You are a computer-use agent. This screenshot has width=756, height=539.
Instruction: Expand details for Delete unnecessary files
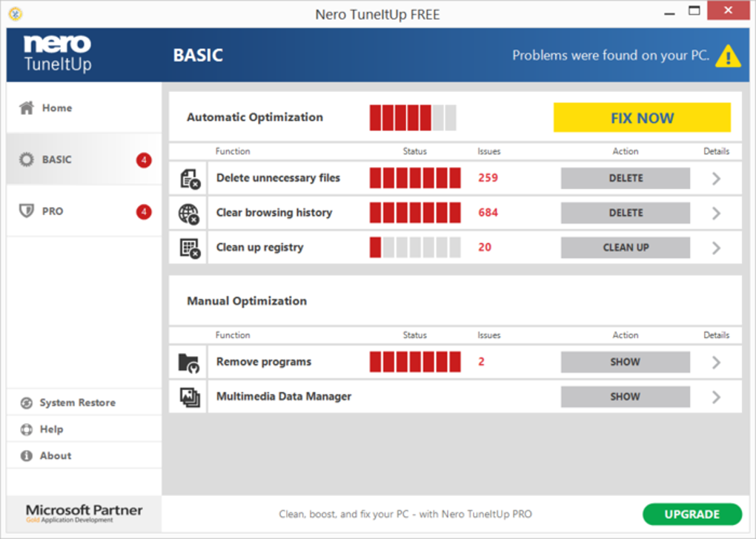(716, 178)
